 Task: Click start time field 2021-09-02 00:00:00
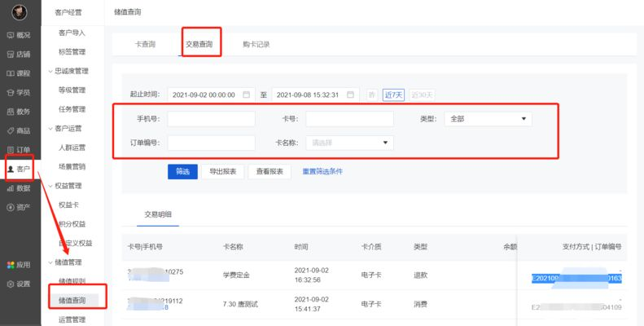point(211,95)
